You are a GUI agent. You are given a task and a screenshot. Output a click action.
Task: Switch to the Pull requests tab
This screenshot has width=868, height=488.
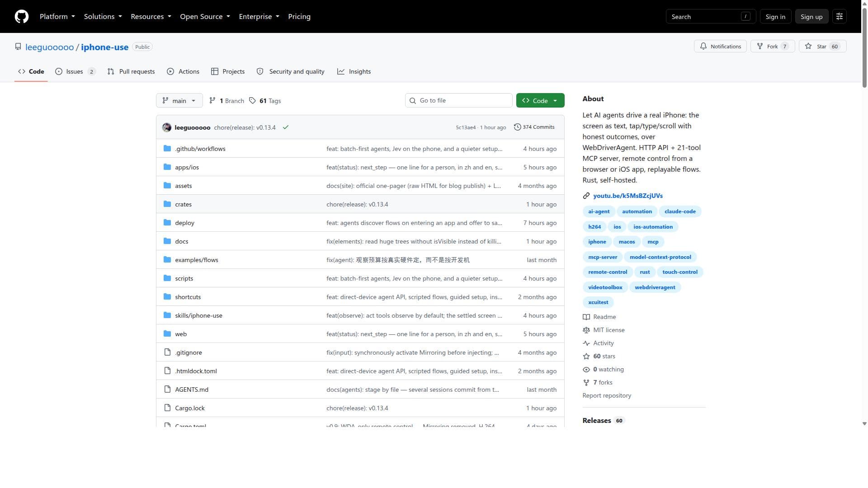(x=131, y=72)
